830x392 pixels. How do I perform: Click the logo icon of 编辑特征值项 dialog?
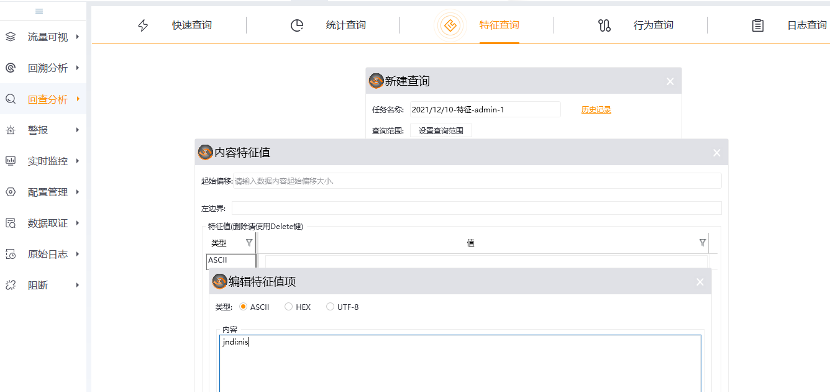point(219,281)
